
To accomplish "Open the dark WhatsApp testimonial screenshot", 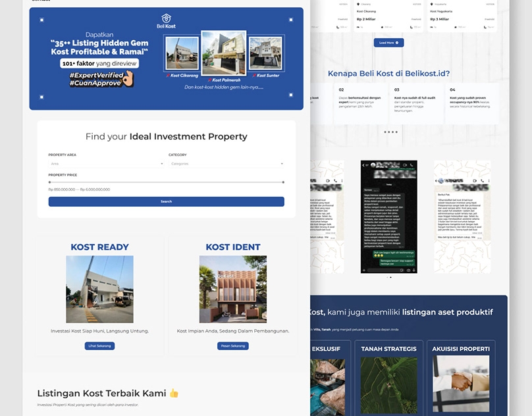I will 389,217.
